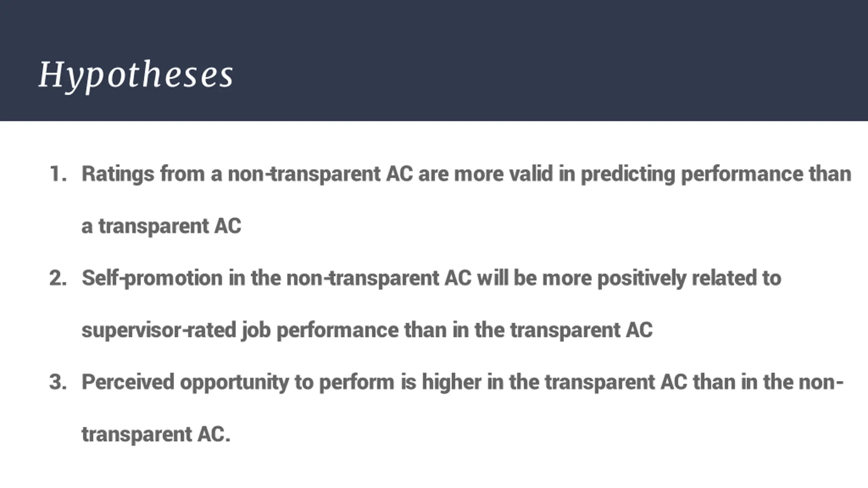Select the list number 2 marker

[58, 278]
